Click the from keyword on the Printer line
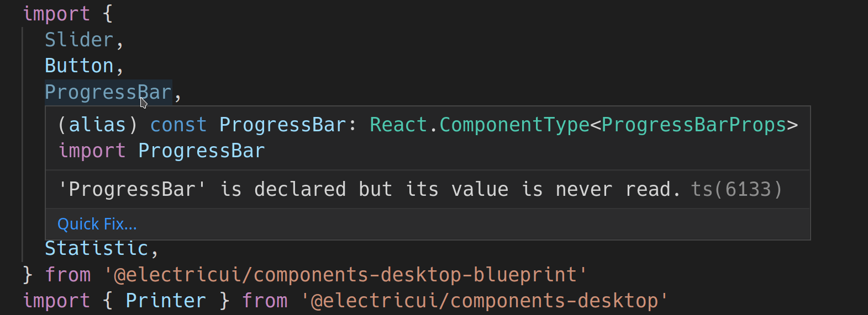This screenshot has height=315, width=868. pos(265,301)
